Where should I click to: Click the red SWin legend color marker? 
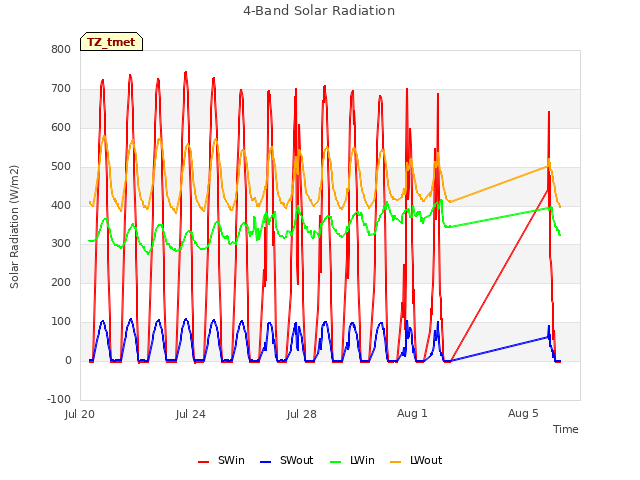tap(203, 462)
